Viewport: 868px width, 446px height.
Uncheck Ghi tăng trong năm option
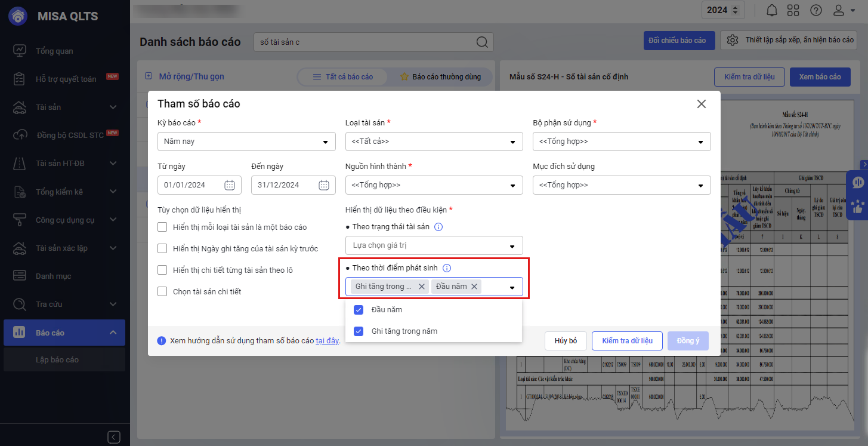(359, 331)
